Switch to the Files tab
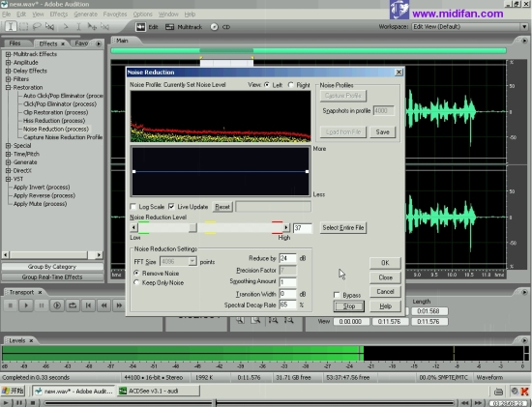This screenshot has width=532, height=407. coord(15,44)
